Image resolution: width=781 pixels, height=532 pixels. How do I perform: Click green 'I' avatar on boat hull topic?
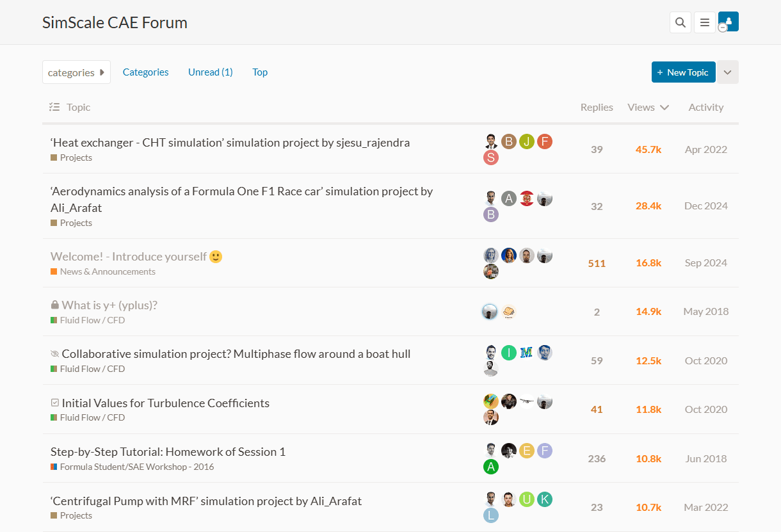509,353
